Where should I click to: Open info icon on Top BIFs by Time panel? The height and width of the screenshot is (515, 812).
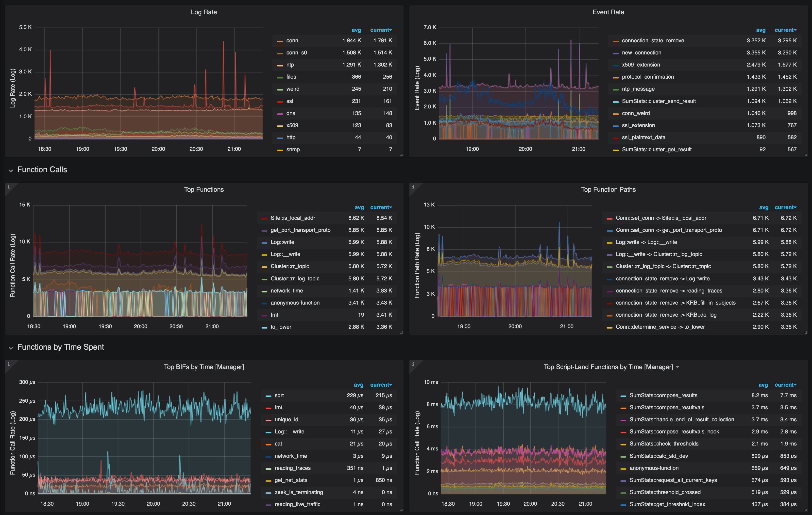coord(8,364)
